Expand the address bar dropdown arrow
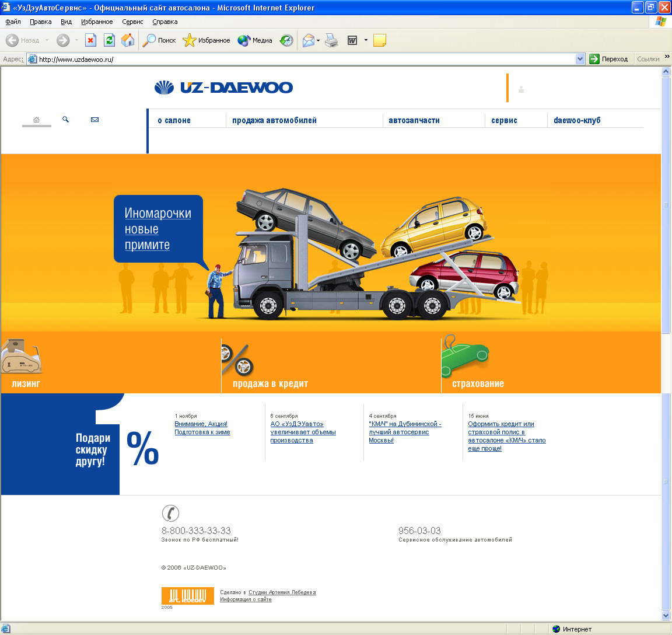672x635 pixels. coord(580,59)
